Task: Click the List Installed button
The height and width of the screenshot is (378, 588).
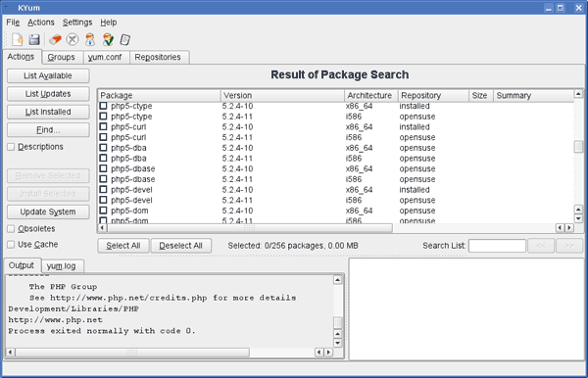Action: pyautogui.click(x=48, y=112)
